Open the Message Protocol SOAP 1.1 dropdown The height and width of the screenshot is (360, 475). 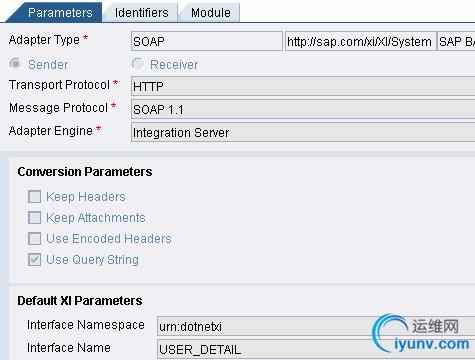(303, 109)
